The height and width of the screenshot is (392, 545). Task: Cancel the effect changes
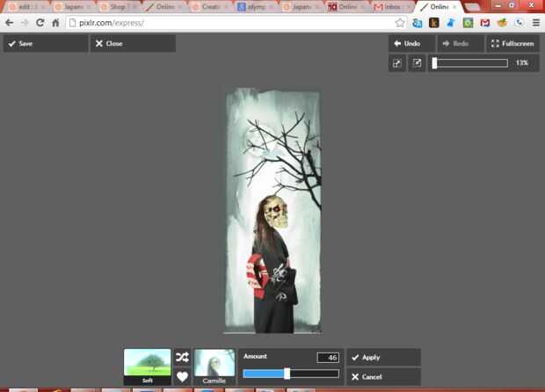tap(383, 377)
